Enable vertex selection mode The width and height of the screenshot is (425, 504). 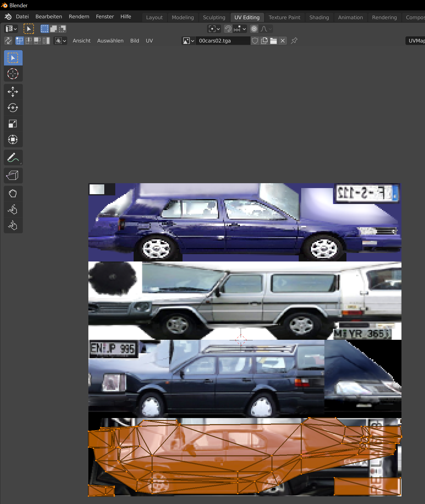pos(20,41)
